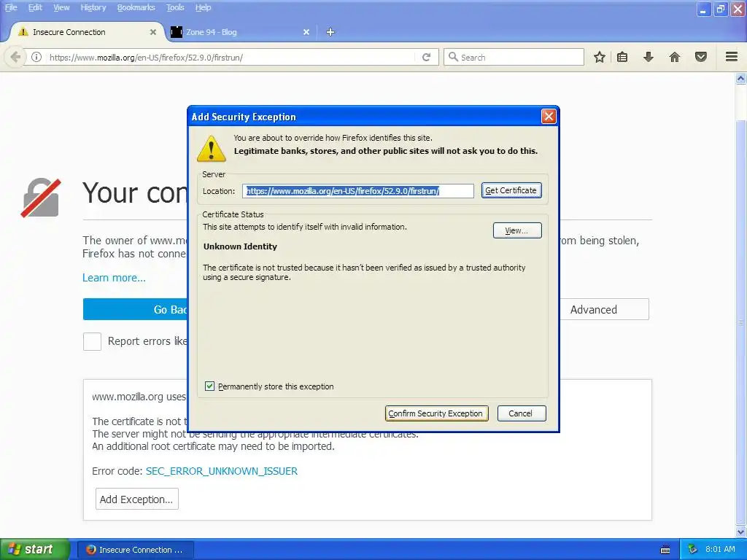Click the page scrollbar up arrow
The width and height of the screenshot is (747, 560).
point(741,79)
